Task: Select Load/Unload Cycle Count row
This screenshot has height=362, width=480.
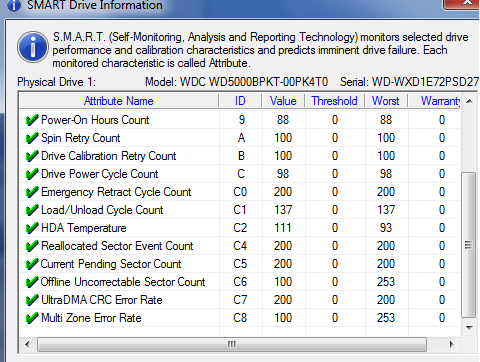Action: 240,210
